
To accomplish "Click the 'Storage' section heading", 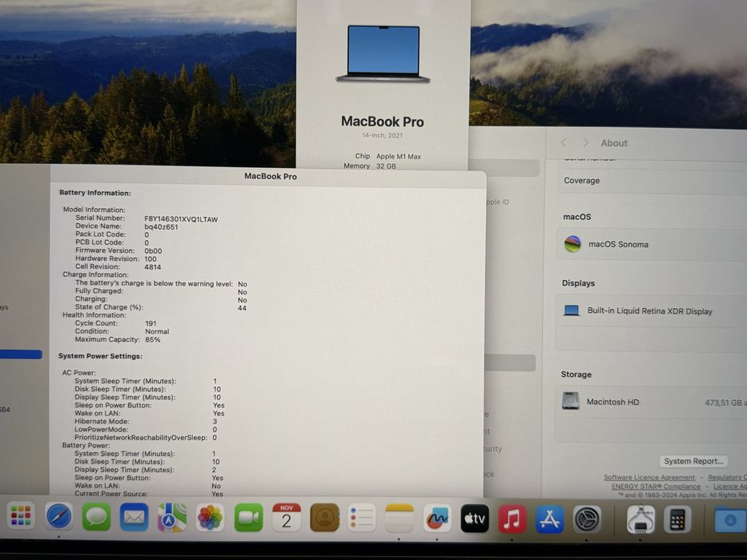I will pyautogui.click(x=576, y=374).
